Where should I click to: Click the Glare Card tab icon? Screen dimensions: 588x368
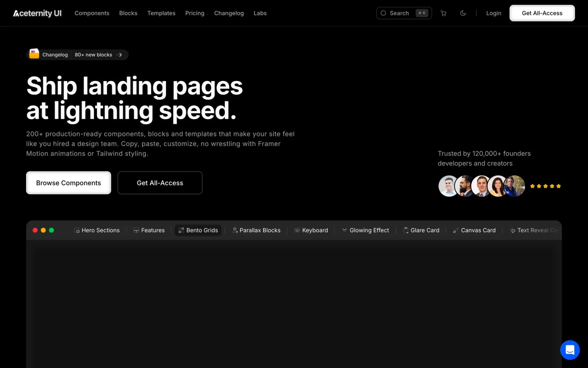(x=406, y=230)
